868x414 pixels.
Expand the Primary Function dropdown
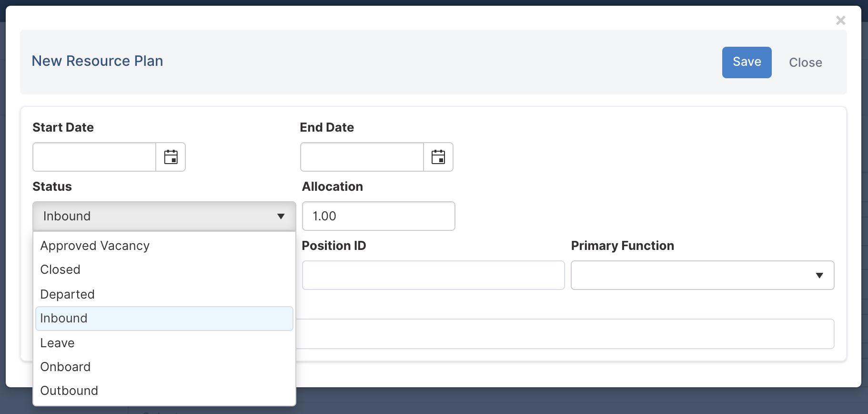[702, 275]
